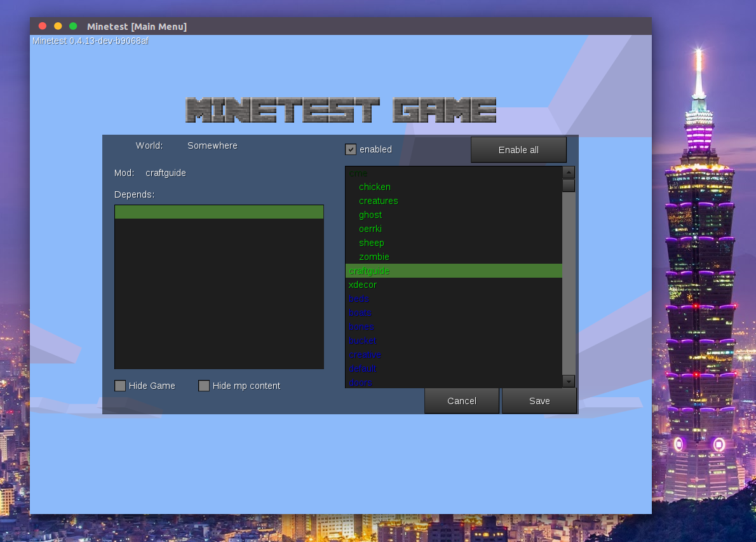Highlight the creative mod entry

point(365,355)
